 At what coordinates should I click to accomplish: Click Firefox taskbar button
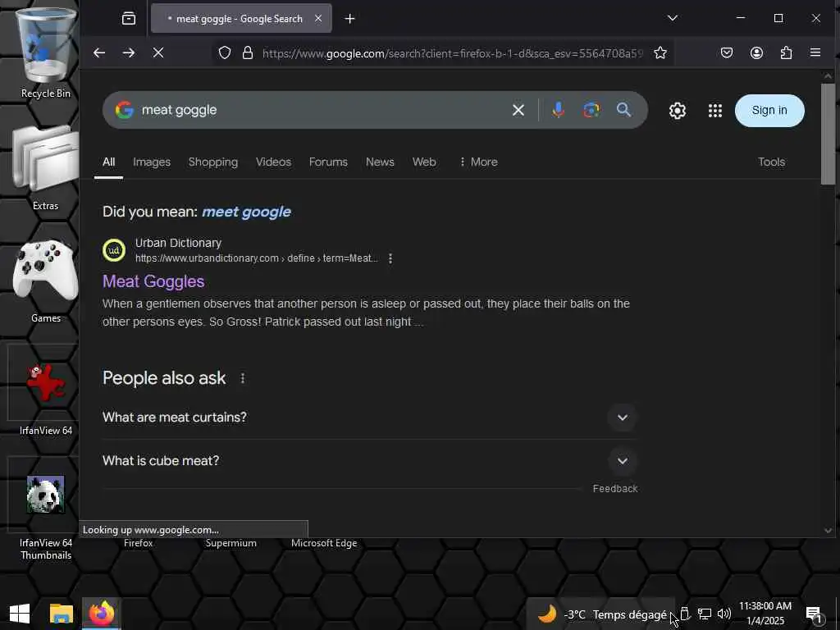[x=102, y=614]
